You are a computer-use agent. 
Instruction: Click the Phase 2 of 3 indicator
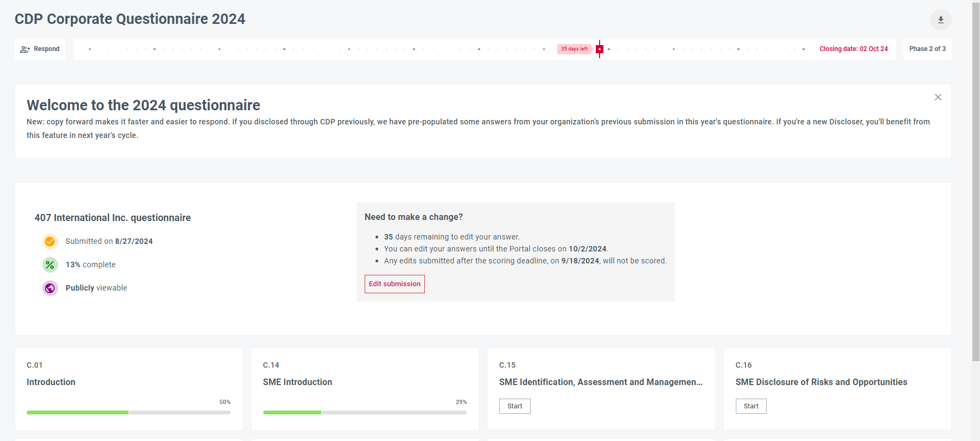[x=927, y=49]
